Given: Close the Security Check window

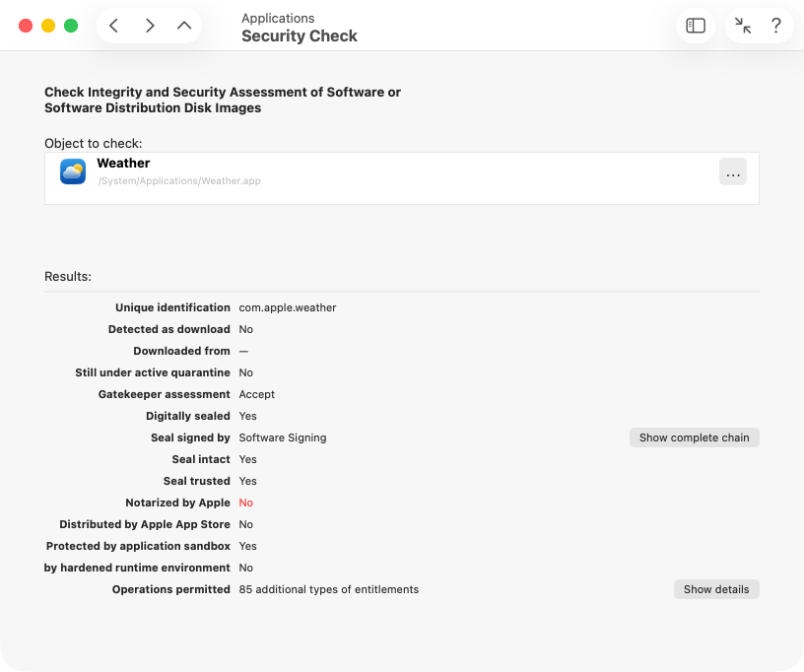Looking at the screenshot, I should 26,26.
